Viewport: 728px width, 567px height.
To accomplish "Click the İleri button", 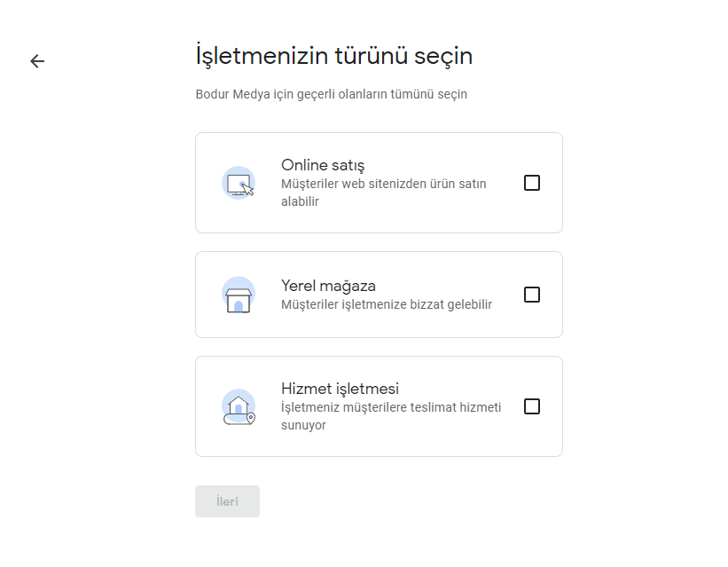I will [x=228, y=501].
